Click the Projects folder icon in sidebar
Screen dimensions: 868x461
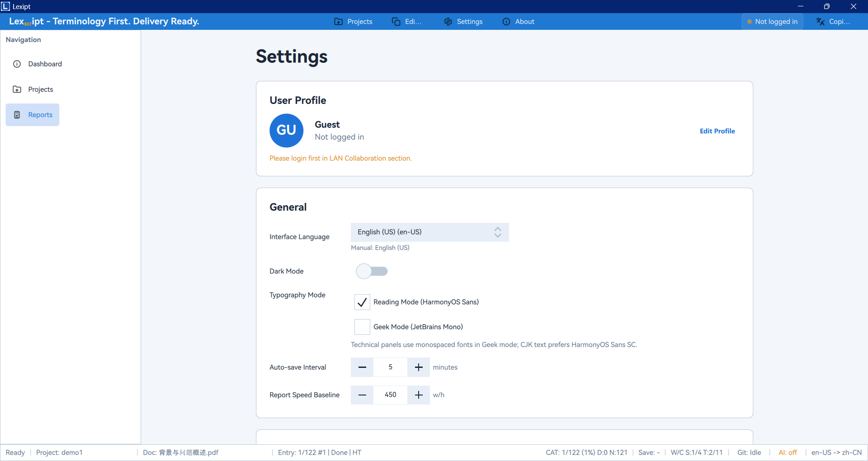tap(17, 89)
